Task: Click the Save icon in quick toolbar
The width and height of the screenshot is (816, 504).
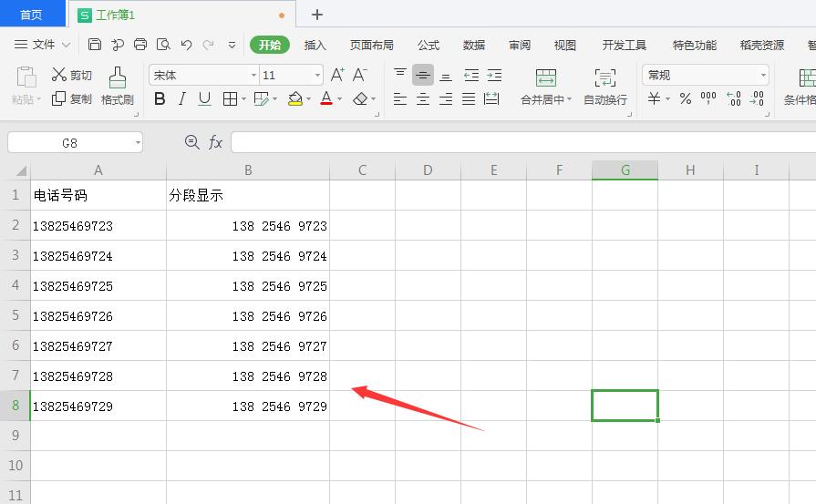Action: coord(95,45)
